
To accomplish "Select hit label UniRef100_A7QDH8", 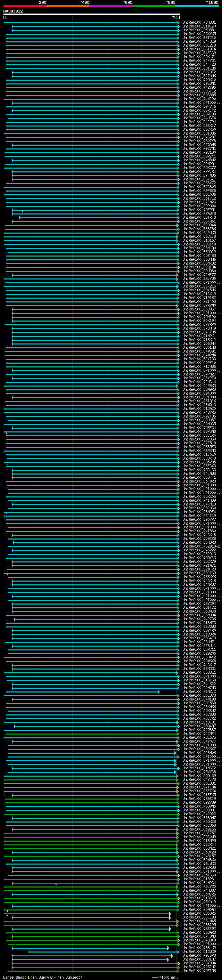I will (199, 145).
